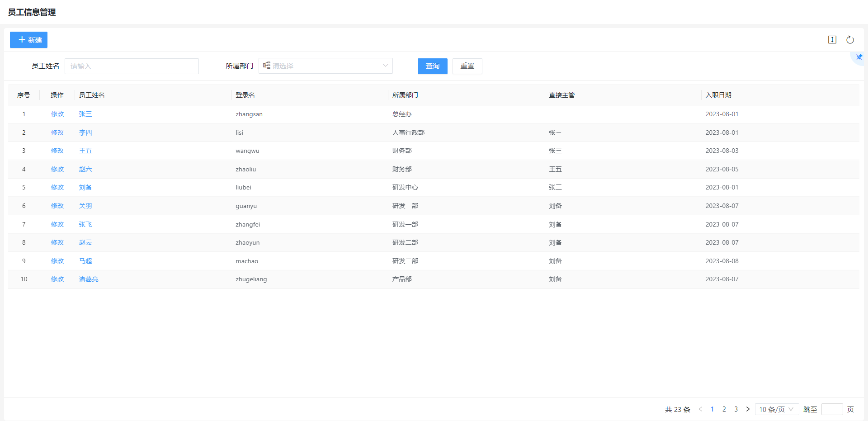Click the 入职日期 column header
Viewport: 868px width, 421px height.
coord(718,95)
